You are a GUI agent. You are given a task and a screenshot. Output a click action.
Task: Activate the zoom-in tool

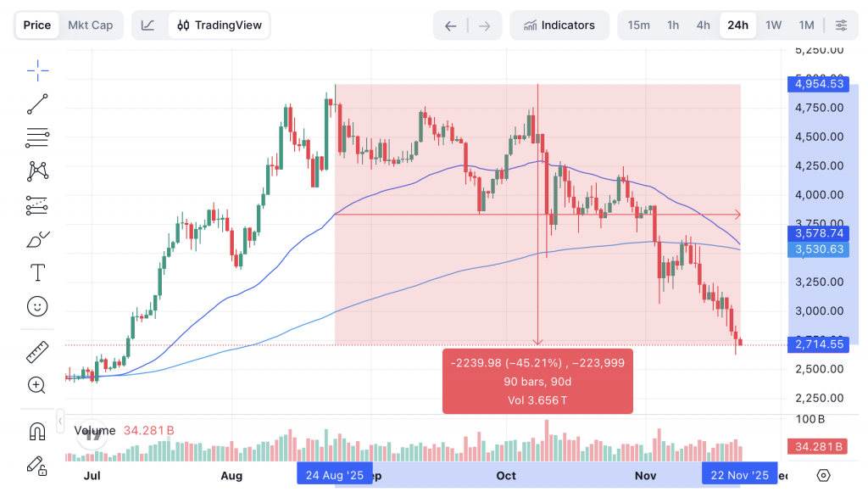(x=37, y=385)
